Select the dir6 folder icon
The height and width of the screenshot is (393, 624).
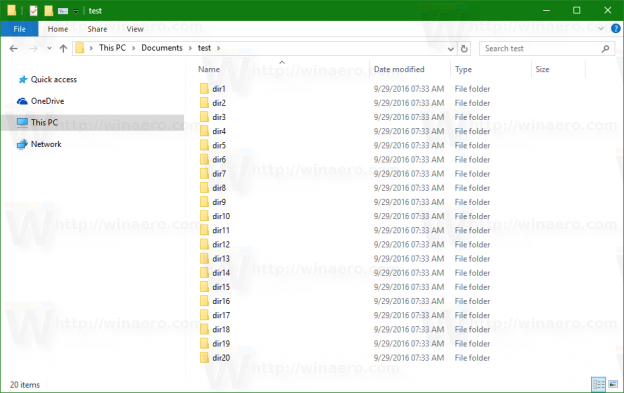(204, 160)
